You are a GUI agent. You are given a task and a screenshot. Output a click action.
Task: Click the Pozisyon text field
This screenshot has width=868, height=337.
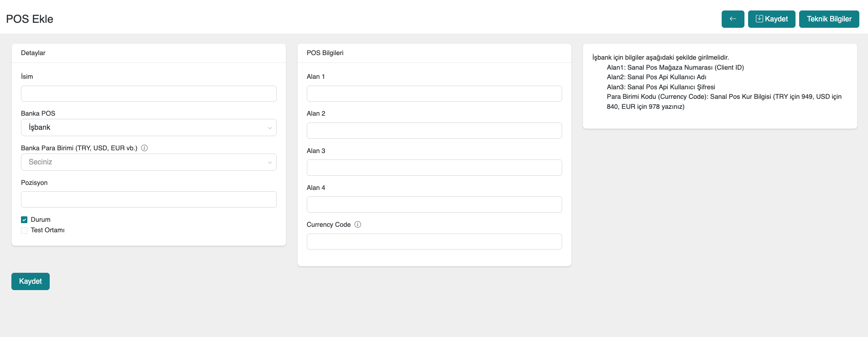[x=149, y=199]
